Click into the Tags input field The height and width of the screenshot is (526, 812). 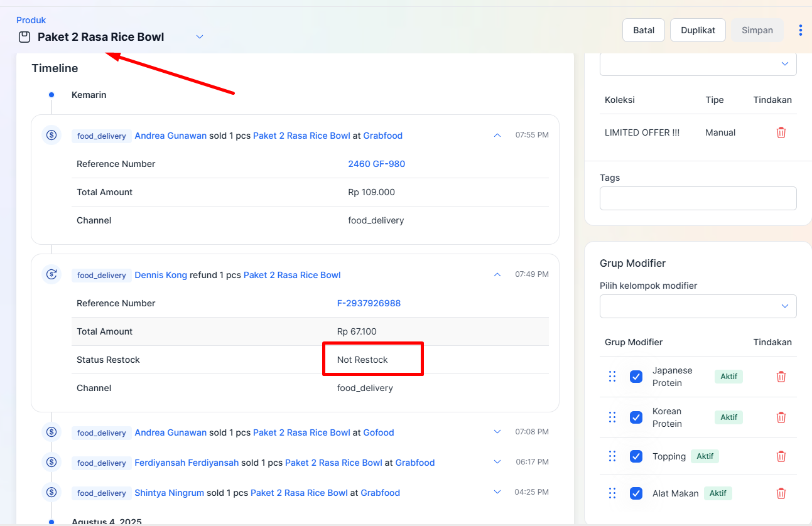click(698, 198)
